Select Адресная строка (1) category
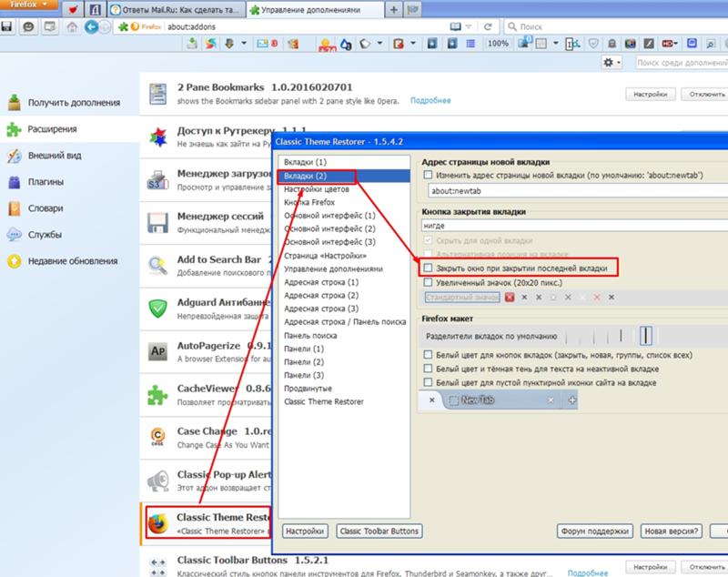 [x=344, y=282]
